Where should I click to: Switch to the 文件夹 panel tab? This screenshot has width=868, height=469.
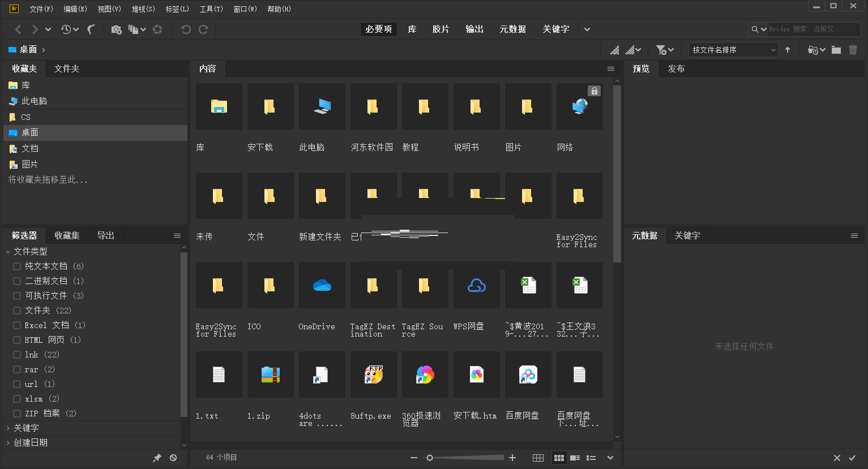coord(67,68)
